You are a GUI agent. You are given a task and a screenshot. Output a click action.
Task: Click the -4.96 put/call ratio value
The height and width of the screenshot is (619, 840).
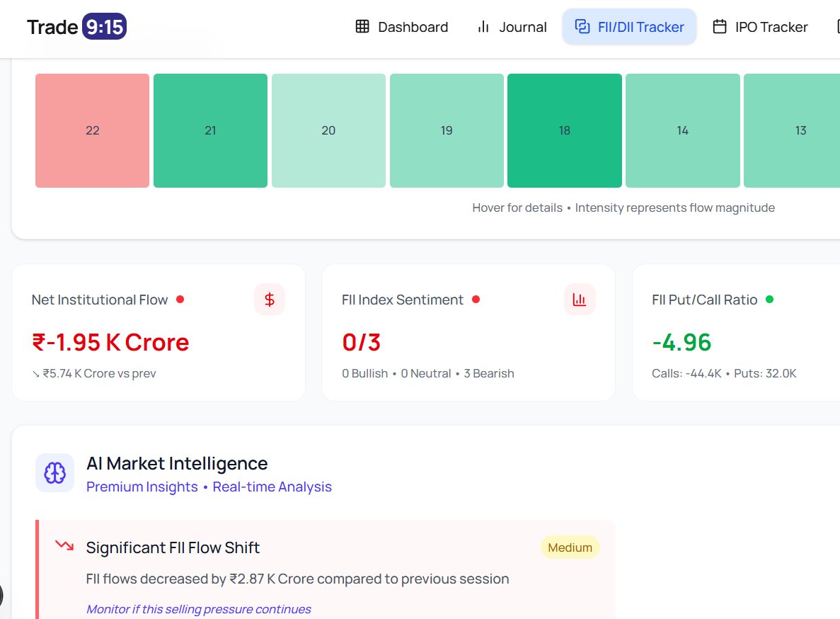pos(681,343)
